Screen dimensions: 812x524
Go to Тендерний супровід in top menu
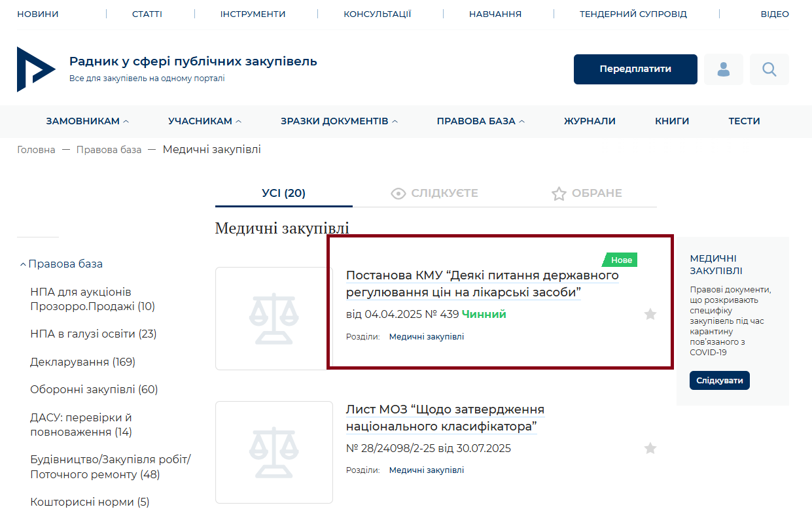tap(633, 14)
